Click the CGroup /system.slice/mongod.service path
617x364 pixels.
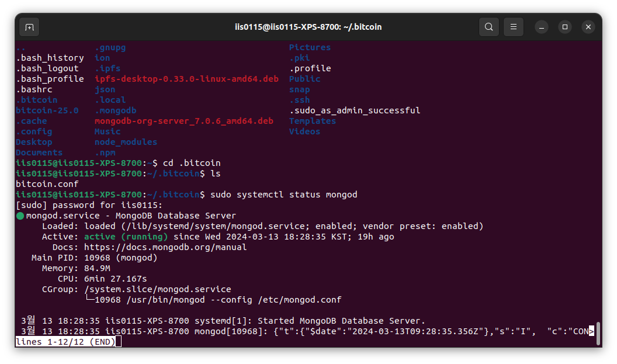(x=157, y=289)
